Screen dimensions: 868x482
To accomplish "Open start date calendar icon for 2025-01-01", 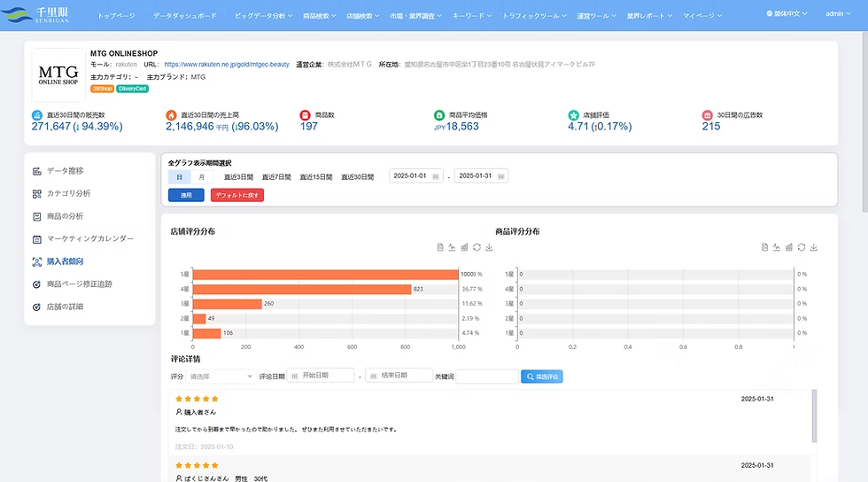I will pos(436,176).
